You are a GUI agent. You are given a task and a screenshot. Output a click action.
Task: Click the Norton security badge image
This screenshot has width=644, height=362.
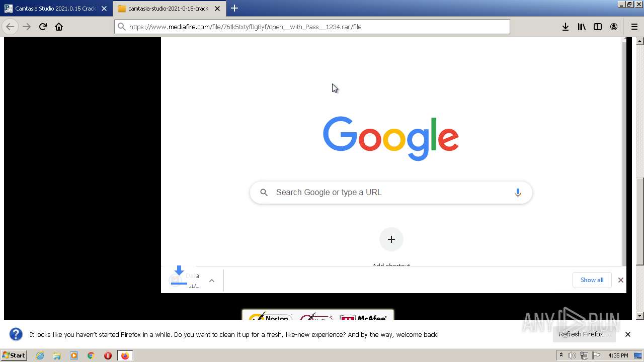tap(269, 316)
